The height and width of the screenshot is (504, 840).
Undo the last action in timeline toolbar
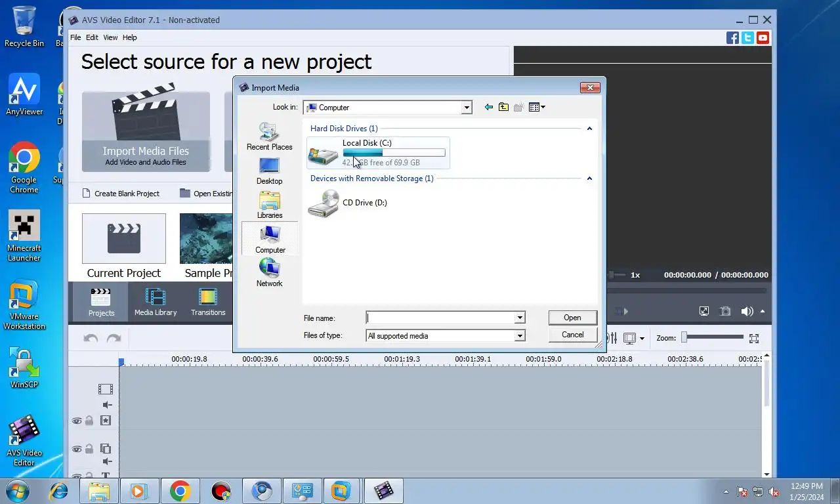[x=91, y=339]
